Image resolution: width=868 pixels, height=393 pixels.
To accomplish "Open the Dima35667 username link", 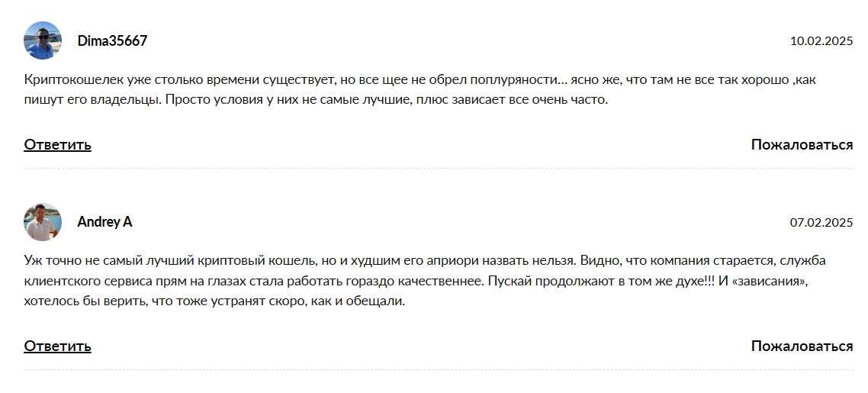I will coord(112,41).
